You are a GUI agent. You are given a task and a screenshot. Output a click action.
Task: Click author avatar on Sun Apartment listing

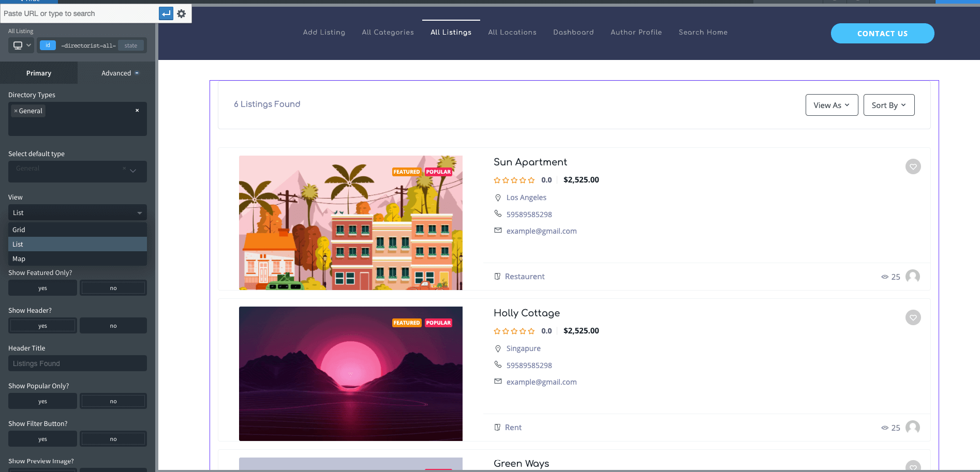913,277
